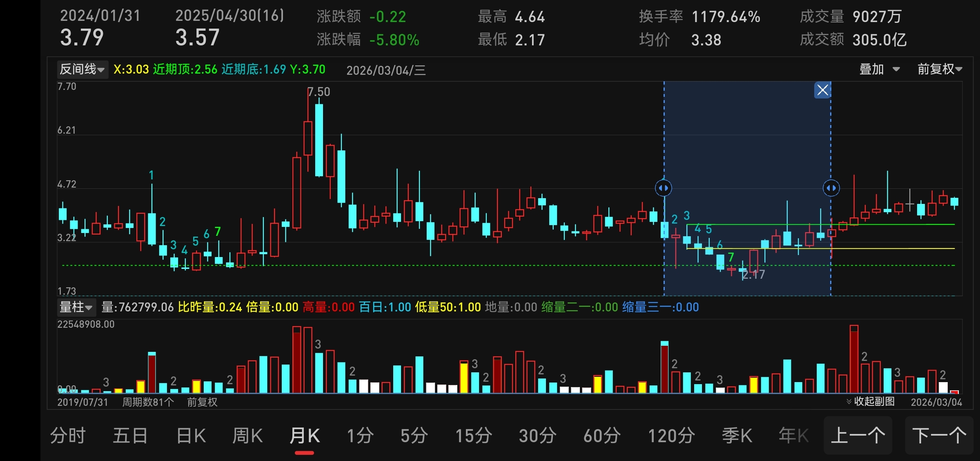Open the 前复权 adjustment dropdown
980x461 pixels.
(x=940, y=69)
